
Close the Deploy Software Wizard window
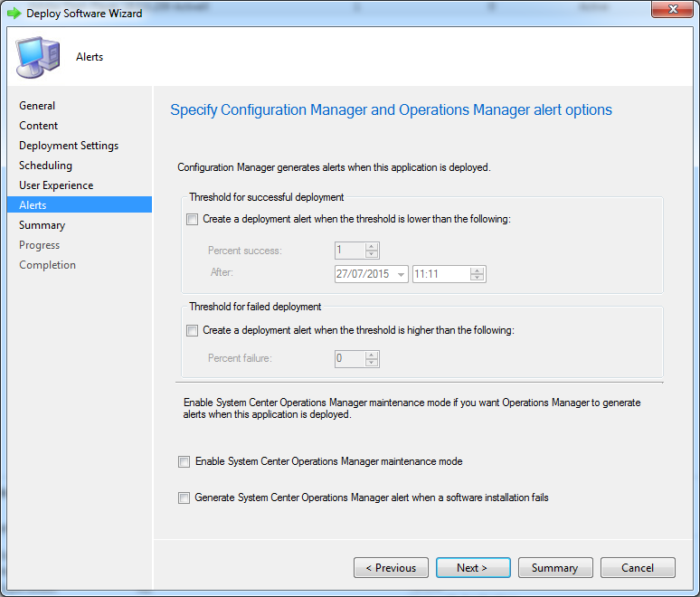669,10
